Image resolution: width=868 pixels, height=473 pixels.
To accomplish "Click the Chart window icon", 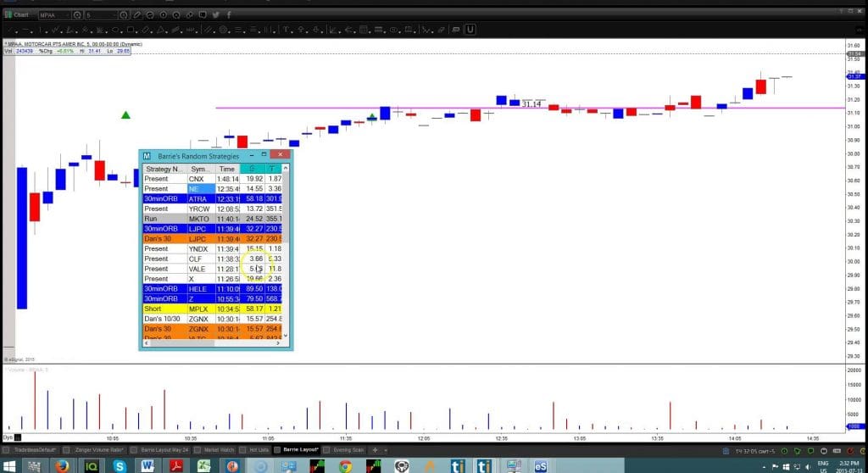I will coord(8,15).
